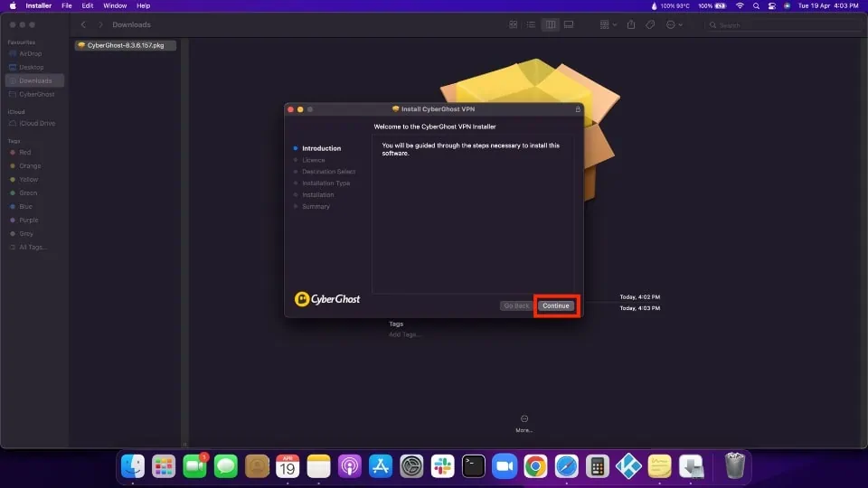This screenshot has width=868, height=488.
Task: Select the Green tag in sidebar
Action: click(x=28, y=193)
